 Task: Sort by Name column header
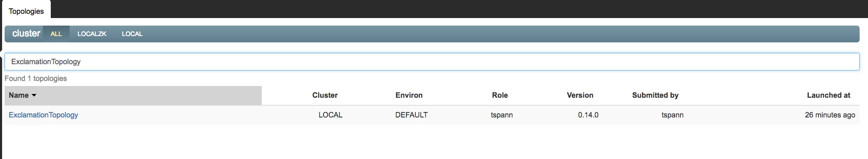(x=133, y=95)
